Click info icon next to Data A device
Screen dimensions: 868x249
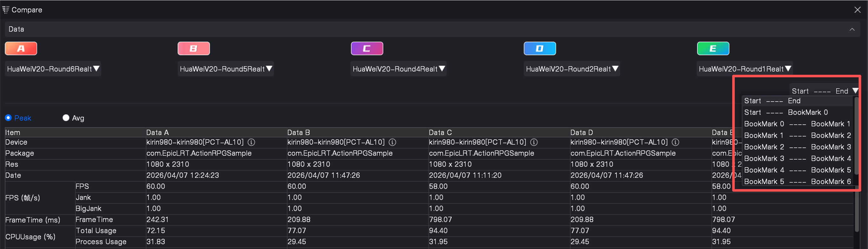click(x=251, y=142)
